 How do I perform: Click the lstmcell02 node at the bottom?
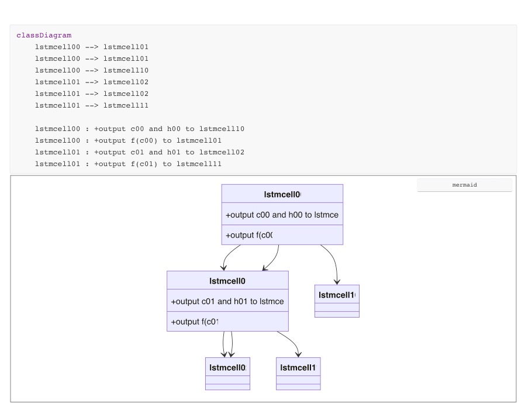(x=227, y=368)
